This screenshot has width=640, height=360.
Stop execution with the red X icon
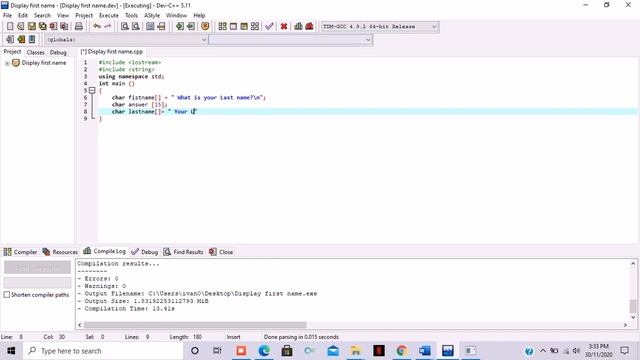[284, 27]
